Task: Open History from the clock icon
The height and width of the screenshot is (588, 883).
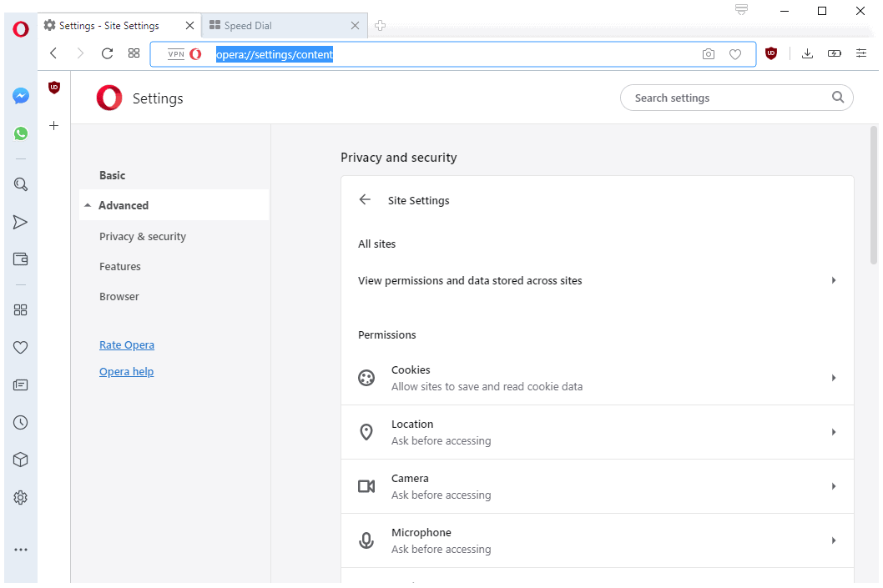Action: click(21, 423)
